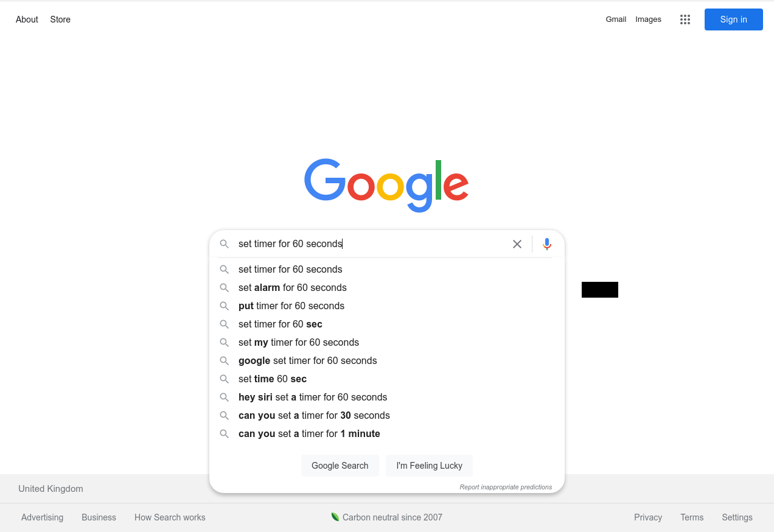Click Report inappropriate predictions
Viewport: 774px width, 532px height.
click(x=506, y=487)
